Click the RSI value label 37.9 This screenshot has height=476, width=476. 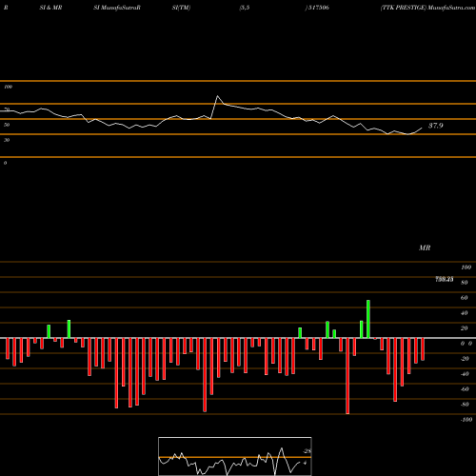436,126
